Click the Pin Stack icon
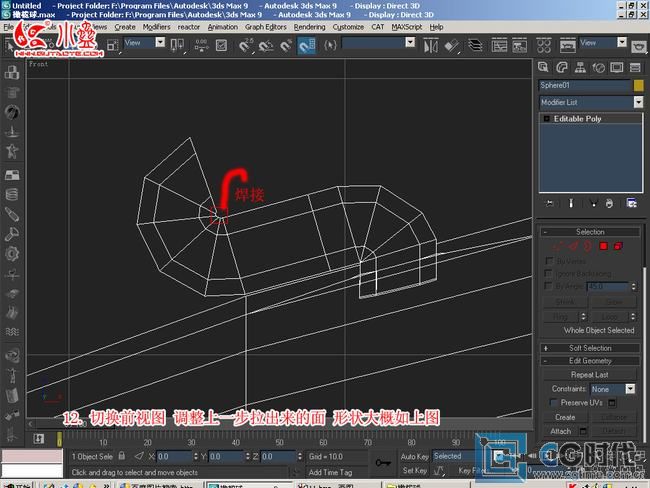 pos(550,203)
